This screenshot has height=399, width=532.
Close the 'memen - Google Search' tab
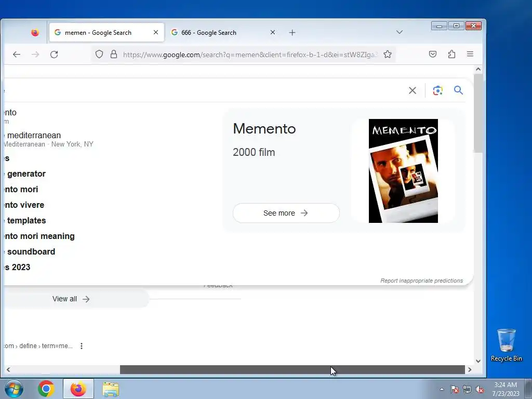[156, 32]
